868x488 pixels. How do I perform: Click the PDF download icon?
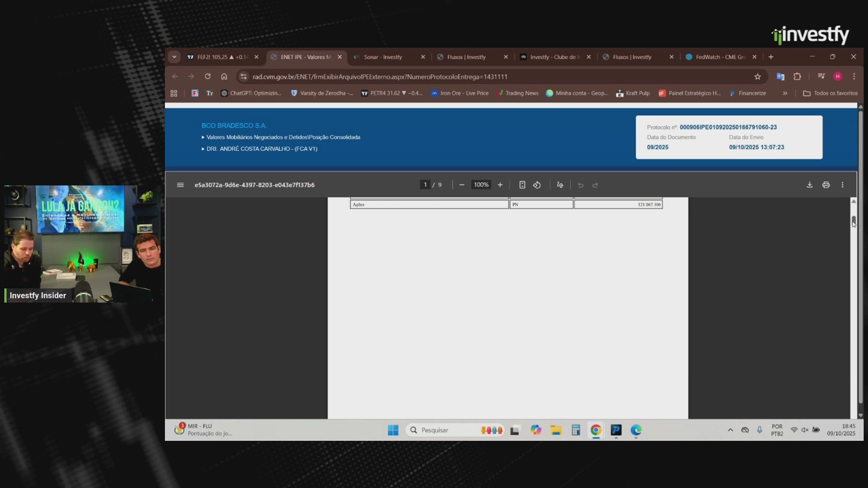pos(809,185)
